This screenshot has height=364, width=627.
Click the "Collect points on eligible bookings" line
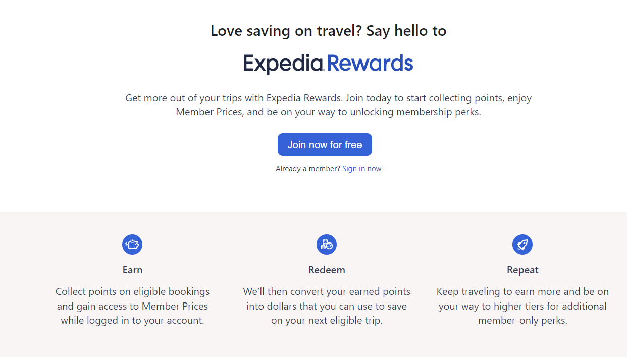tap(132, 291)
